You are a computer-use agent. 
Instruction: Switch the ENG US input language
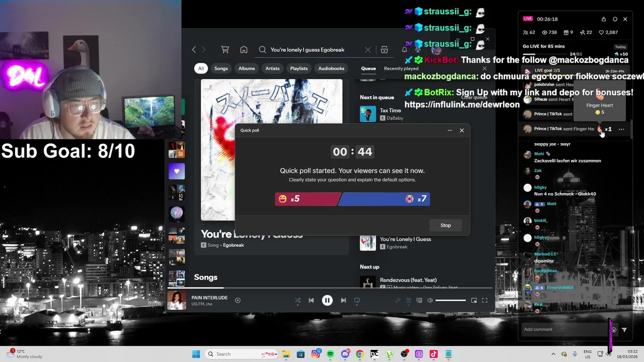[588, 354]
